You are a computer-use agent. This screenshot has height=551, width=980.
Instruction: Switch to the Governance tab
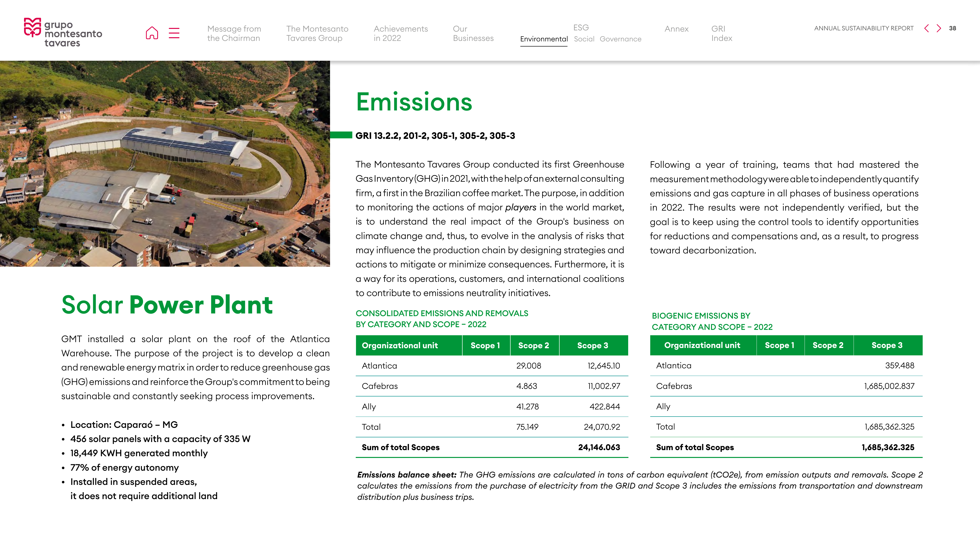tap(621, 39)
